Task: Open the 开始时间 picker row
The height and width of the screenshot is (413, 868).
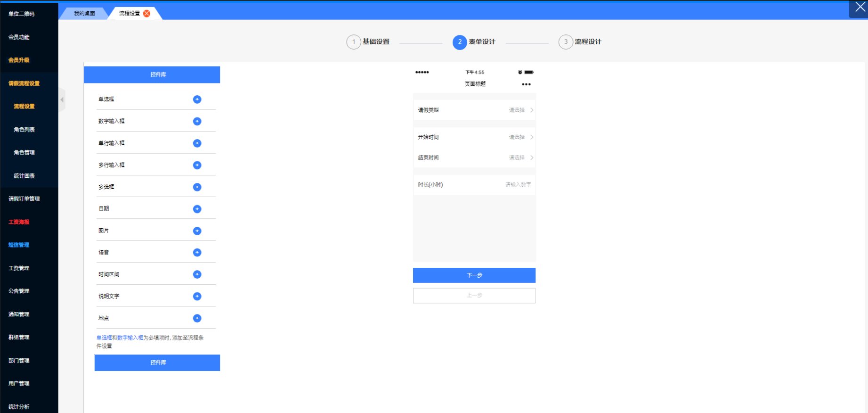Action: tap(474, 137)
